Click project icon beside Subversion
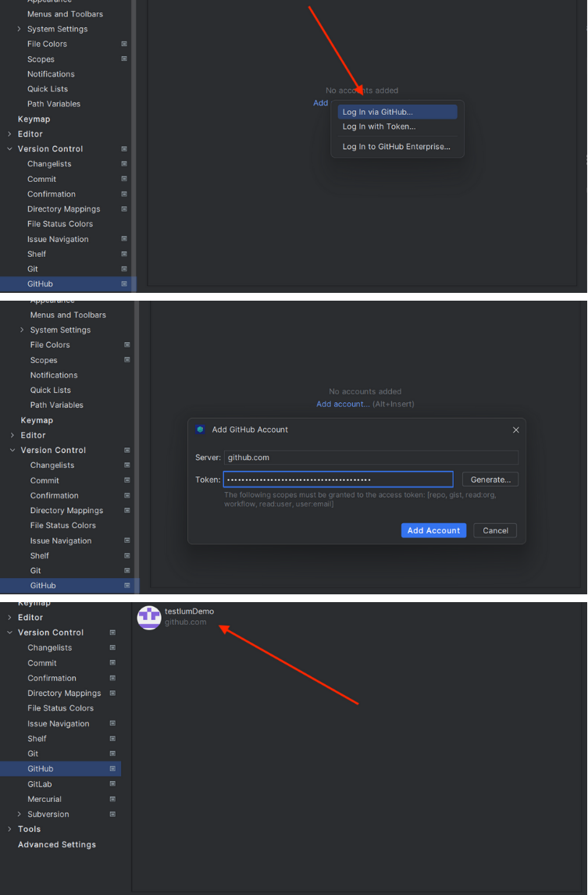 point(112,814)
